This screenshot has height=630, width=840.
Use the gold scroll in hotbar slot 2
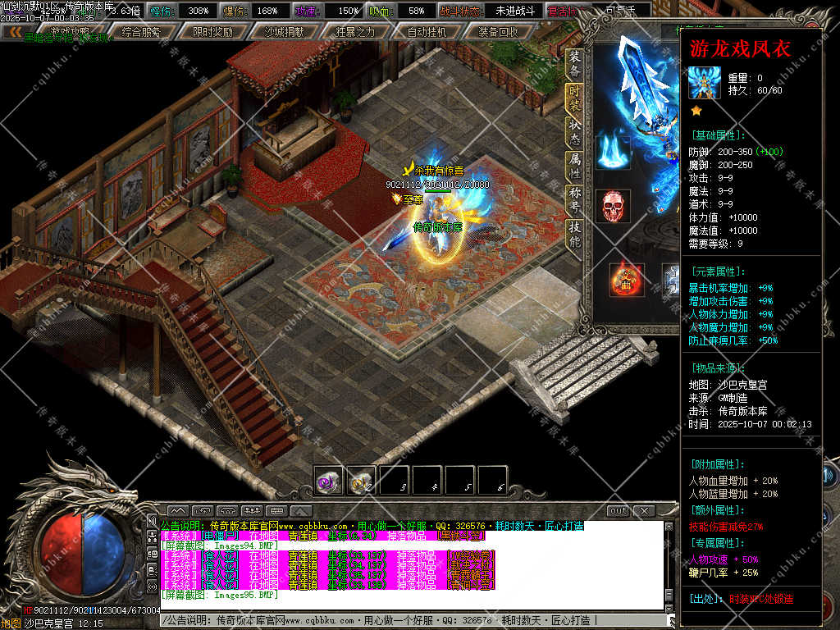tap(361, 482)
